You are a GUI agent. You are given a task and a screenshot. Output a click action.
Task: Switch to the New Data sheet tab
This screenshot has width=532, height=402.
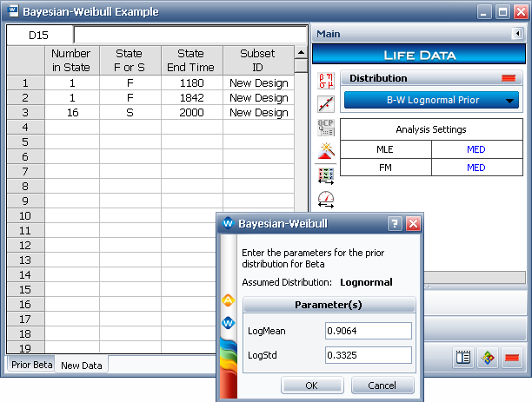[x=81, y=366]
